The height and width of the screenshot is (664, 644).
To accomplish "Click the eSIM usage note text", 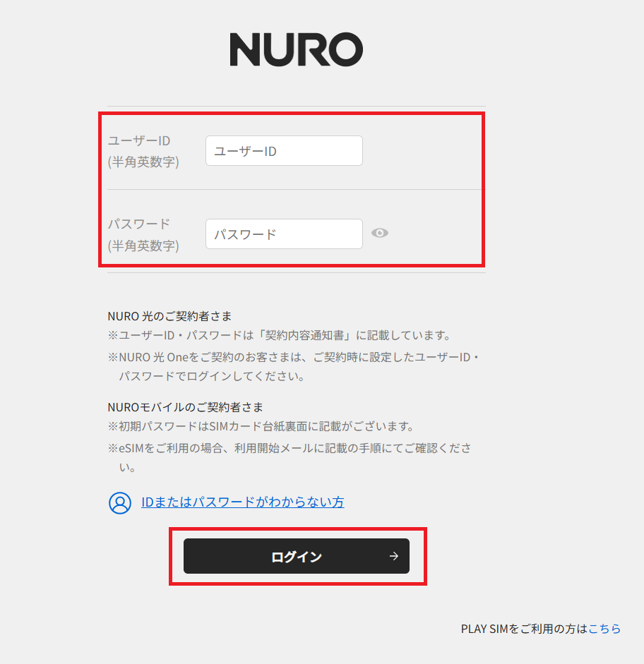I will coord(290,458).
